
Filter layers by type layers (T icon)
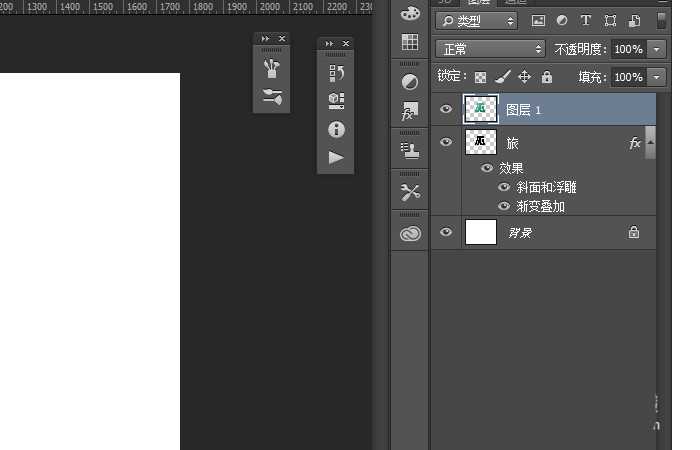point(586,21)
